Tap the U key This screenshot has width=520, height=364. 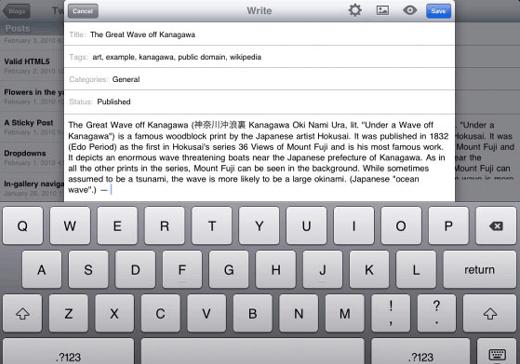tap(306, 226)
